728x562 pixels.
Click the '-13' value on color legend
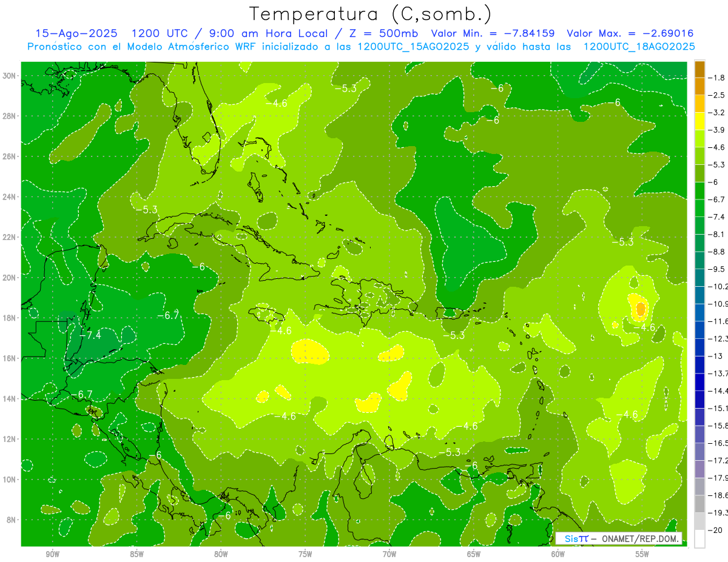(715, 356)
